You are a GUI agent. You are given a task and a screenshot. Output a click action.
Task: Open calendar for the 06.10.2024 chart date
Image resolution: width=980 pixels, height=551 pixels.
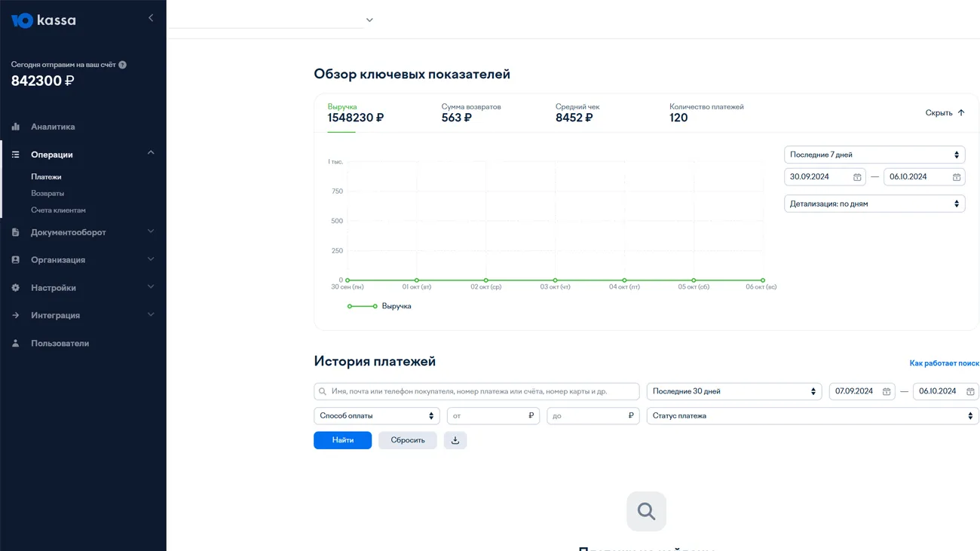click(x=957, y=177)
